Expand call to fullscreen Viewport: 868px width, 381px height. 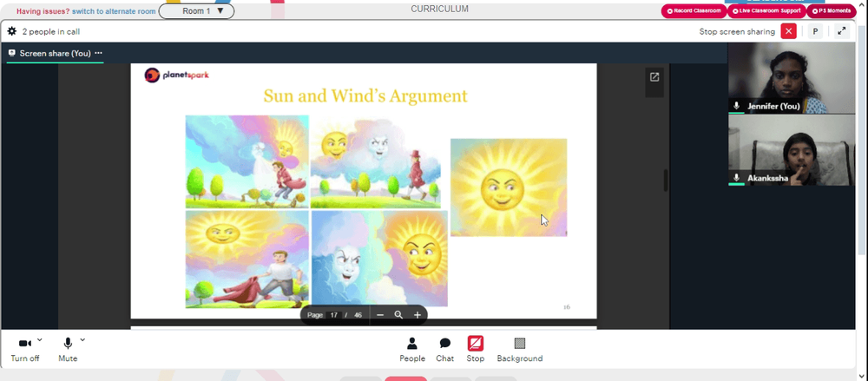(x=841, y=31)
